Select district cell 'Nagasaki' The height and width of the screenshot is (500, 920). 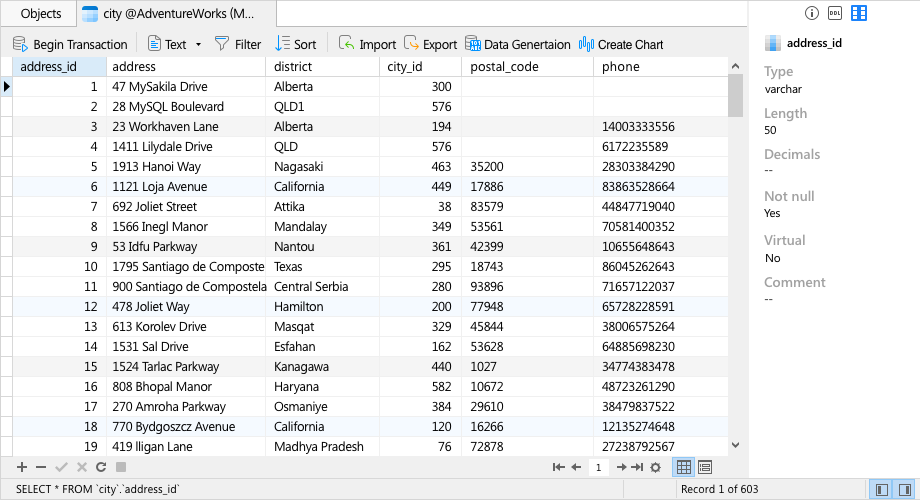pos(323,167)
